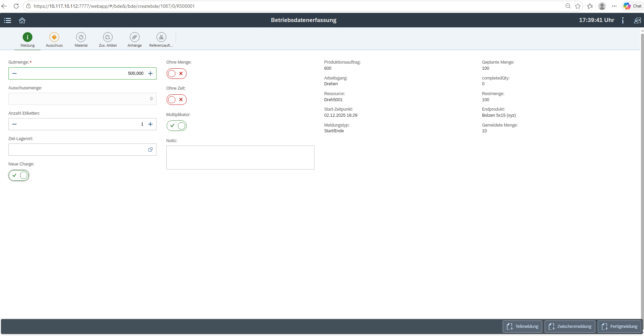Toggle the Ohne Zeit switch
644x336 pixels.
pyautogui.click(x=176, y=99)
